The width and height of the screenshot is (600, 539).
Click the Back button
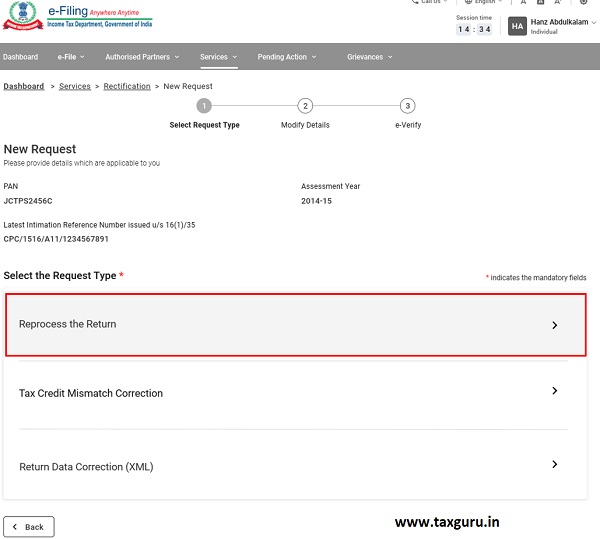(29, 527)
